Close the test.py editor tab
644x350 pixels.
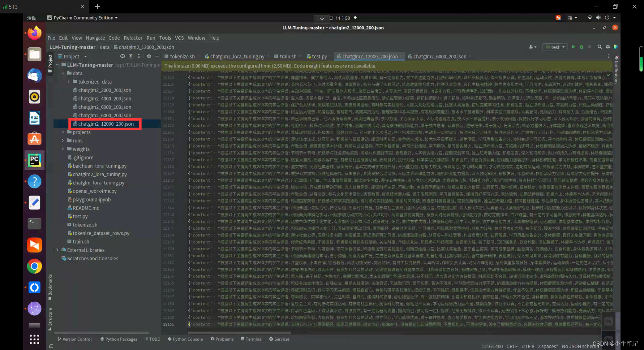(x=330, y=56)
